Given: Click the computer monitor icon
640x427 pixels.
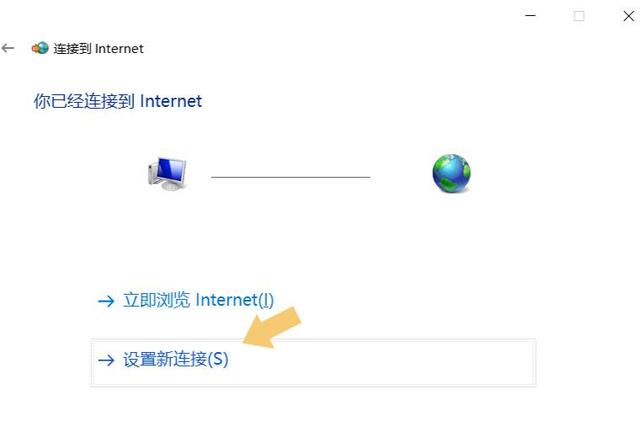Looking at the screenshot, I should tap(167, 173).
